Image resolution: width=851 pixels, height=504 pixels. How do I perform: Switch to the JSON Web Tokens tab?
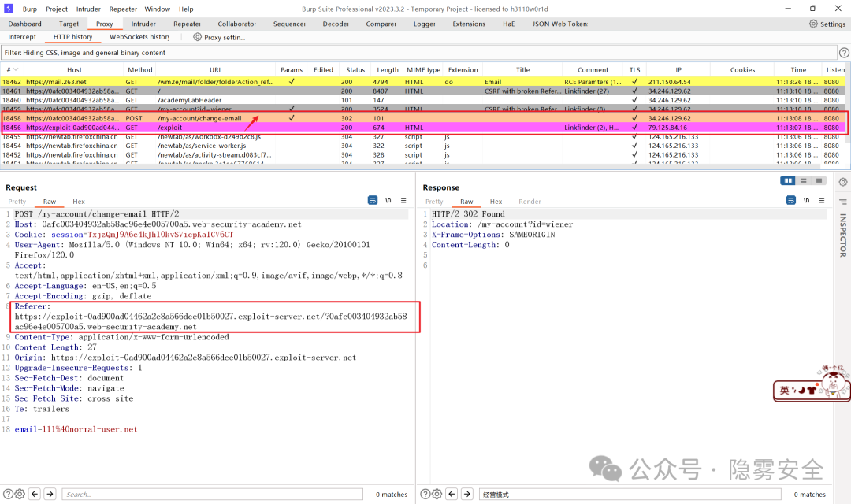pyautogui.click(x=559, y=24)
